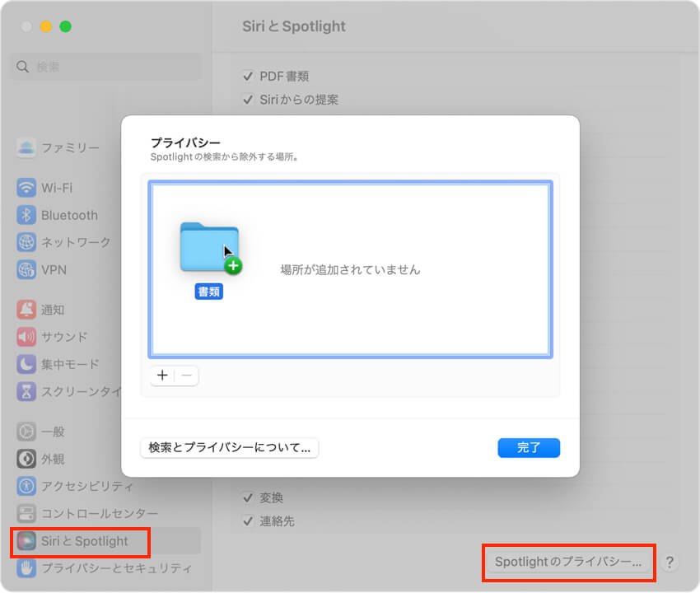This screenshot has width=700, height=593.
Task: Open 一般 (General) settings gear icon
Action: (26, 431)
